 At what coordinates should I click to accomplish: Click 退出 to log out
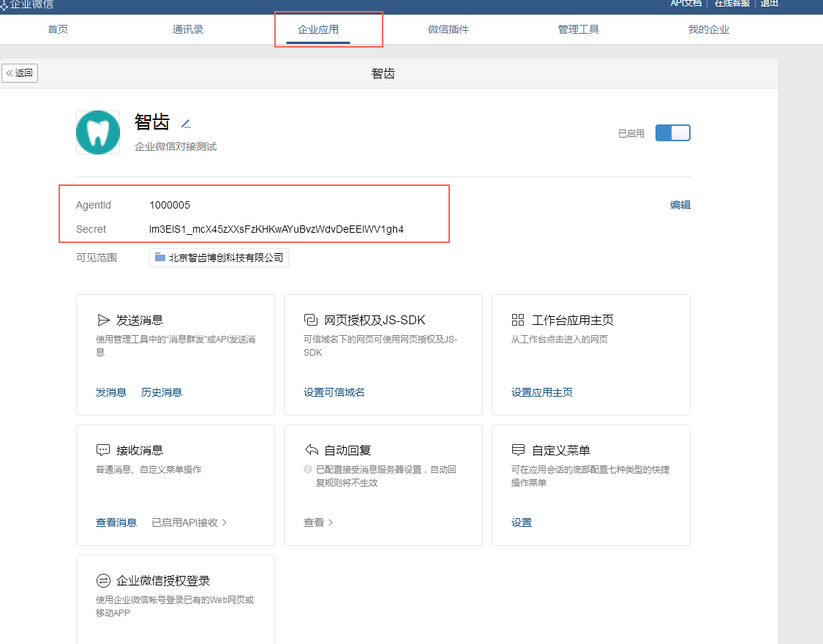click(x=769, y=3)
